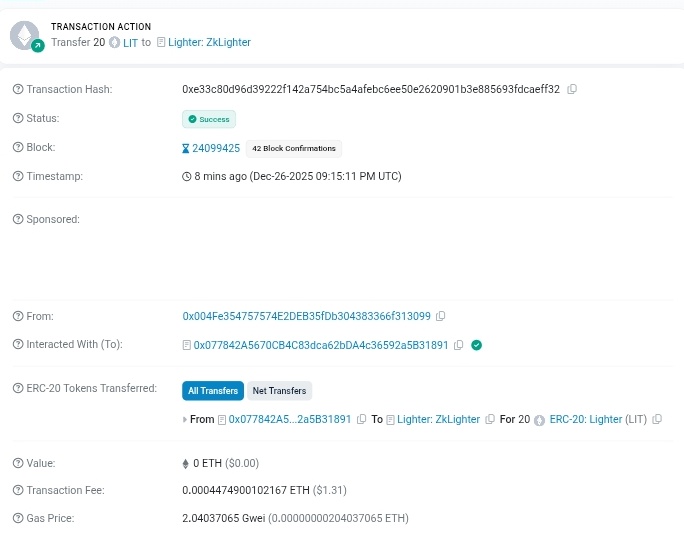This screenshot has width=684, height=533.
Task: Open help for Transaction Hash
Action: (18, 89)
